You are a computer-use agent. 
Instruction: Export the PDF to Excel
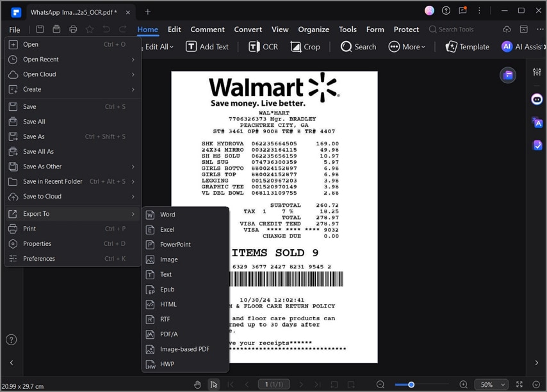pyautogui.click(x=185, y=229)
